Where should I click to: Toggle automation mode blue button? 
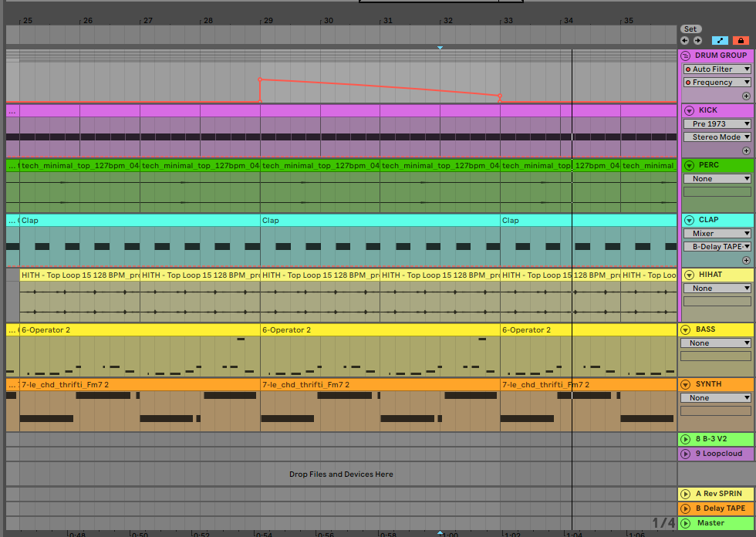point(720,40)
